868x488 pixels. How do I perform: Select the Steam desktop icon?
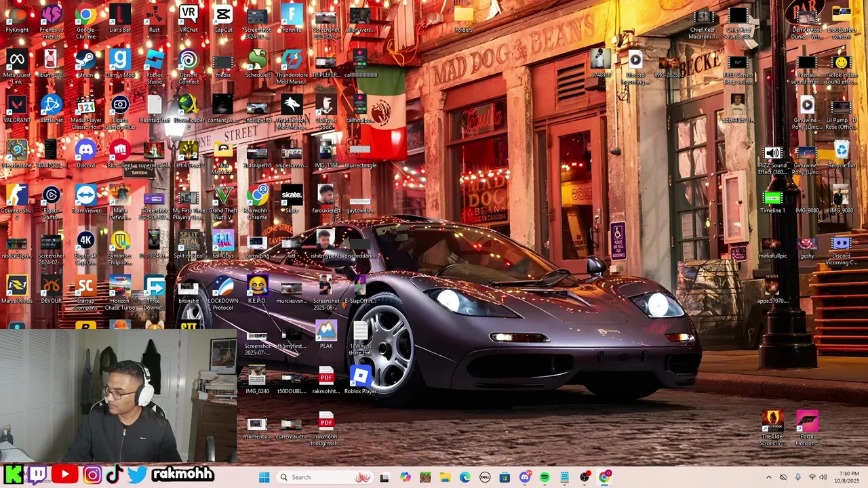[x=85, y=64]
